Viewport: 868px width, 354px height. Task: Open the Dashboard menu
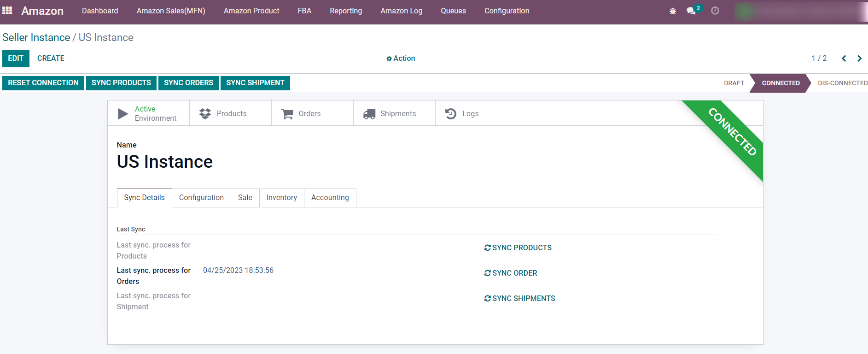coord(100,11)
